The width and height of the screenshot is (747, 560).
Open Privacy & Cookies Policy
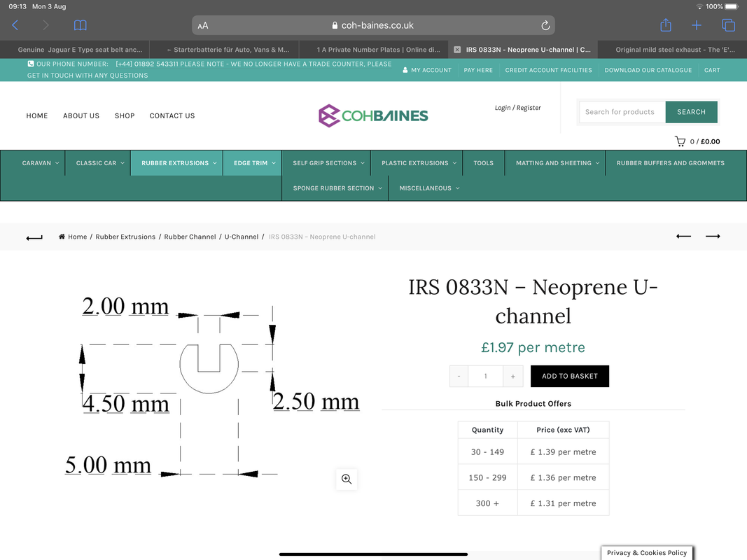[647, 553]
